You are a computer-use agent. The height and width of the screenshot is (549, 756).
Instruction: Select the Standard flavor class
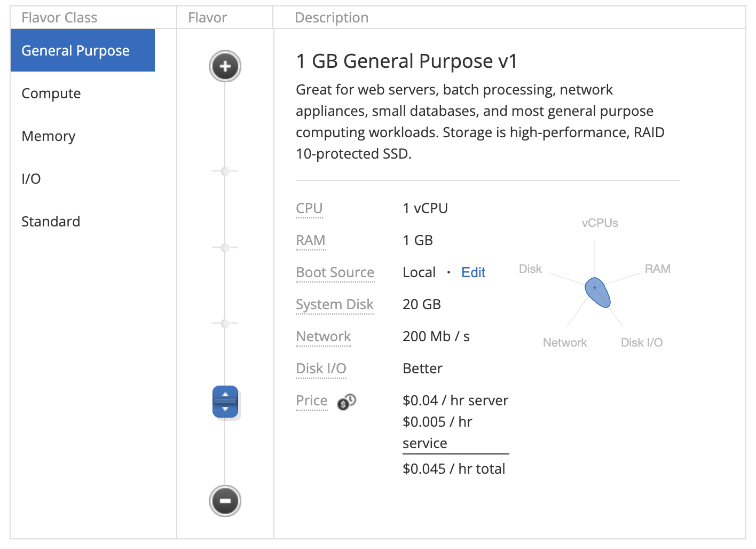point(51,221)
